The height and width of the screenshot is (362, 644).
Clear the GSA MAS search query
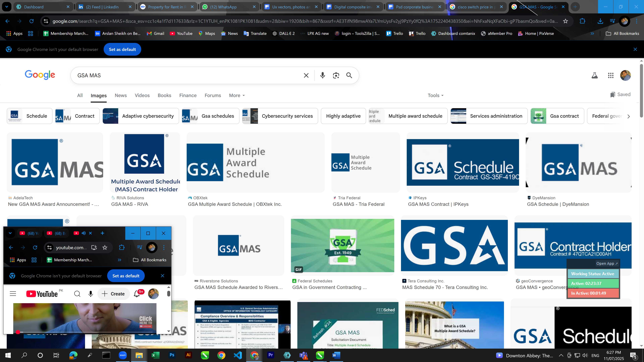click(306, 75)
